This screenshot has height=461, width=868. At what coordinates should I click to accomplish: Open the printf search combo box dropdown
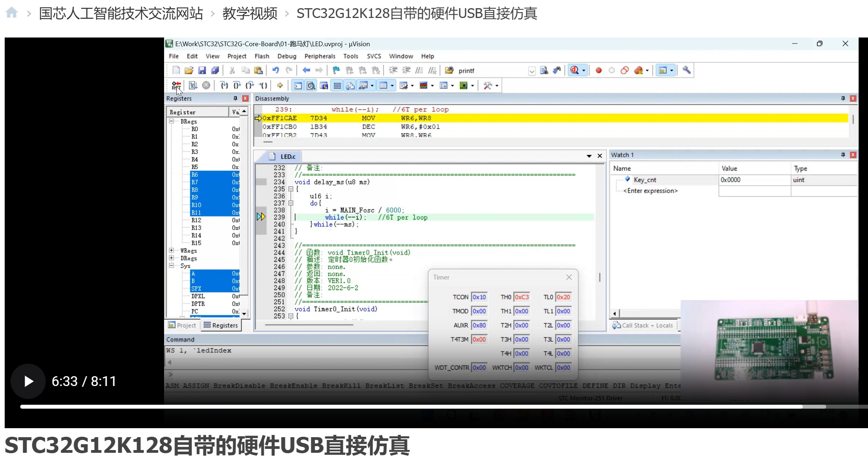pyautogui.click(x=532, y=71)
